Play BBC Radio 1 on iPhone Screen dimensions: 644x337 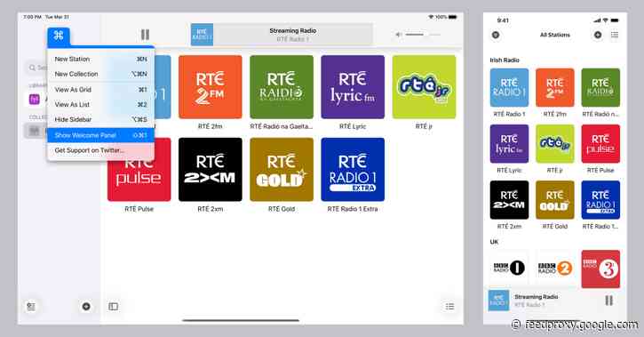[509, 269]
